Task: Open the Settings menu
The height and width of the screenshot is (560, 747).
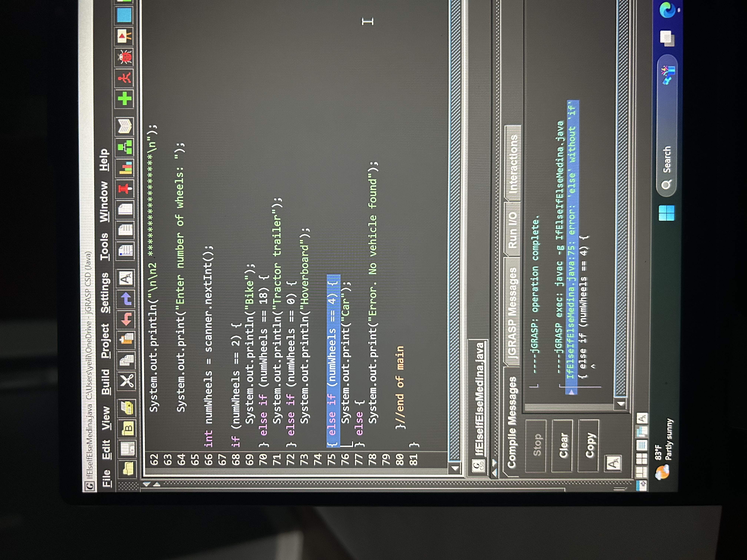Action: coord(105,293)
